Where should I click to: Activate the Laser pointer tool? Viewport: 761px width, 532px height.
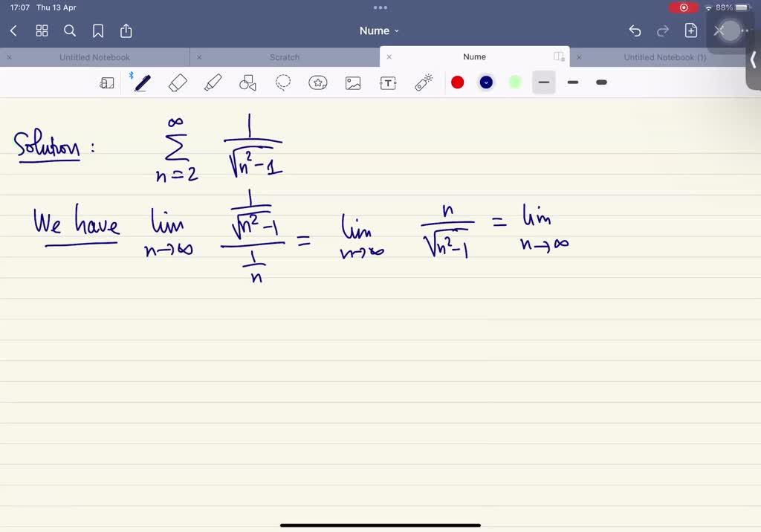click(x=423, y=82)
